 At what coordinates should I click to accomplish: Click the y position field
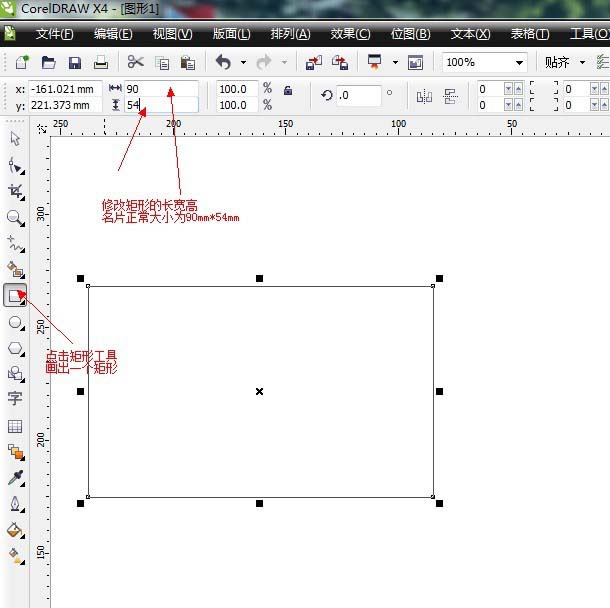point(65,105)
